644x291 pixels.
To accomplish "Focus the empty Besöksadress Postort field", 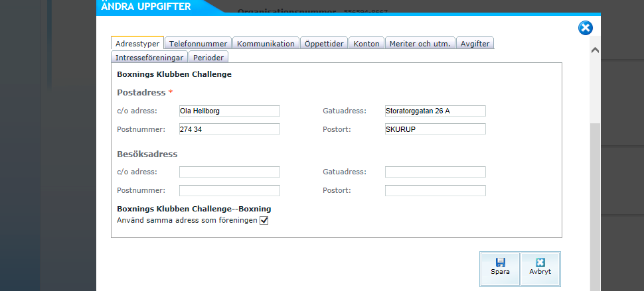I will 436,190.
